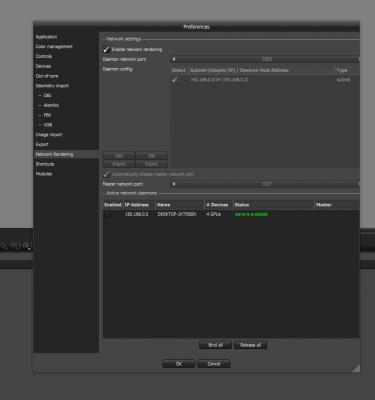Screen dimensions: 375x400
Task: Click the Preferences dialog resize grip corner
Action: point(356,368)
